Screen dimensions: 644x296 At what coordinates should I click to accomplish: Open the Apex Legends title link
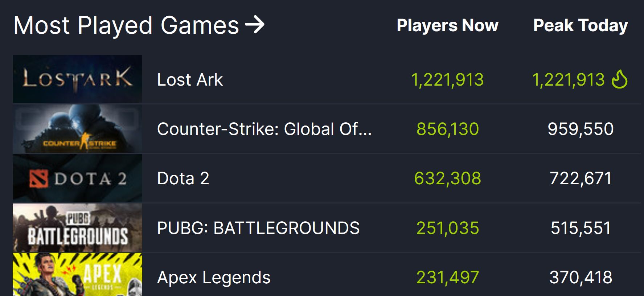[x=214, y=278]
